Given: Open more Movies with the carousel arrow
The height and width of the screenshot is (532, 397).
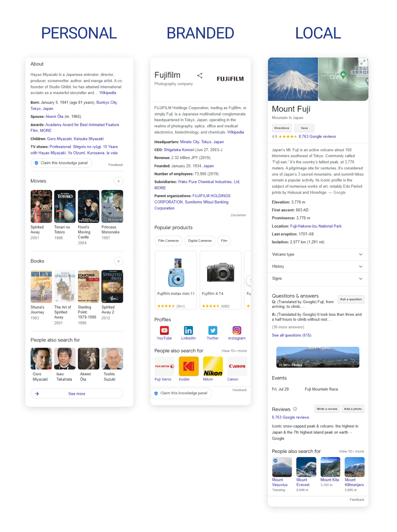Looking at the screenshot, I should (118, 181).
